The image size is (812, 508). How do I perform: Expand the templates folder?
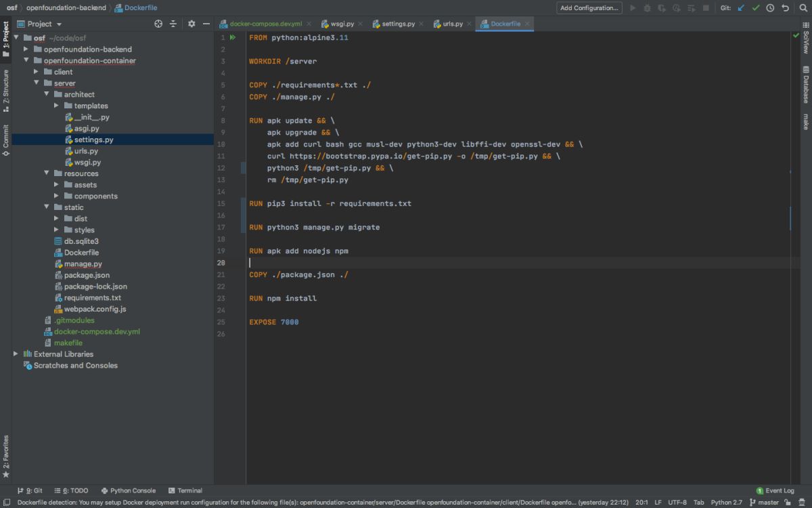click(57, 106)
